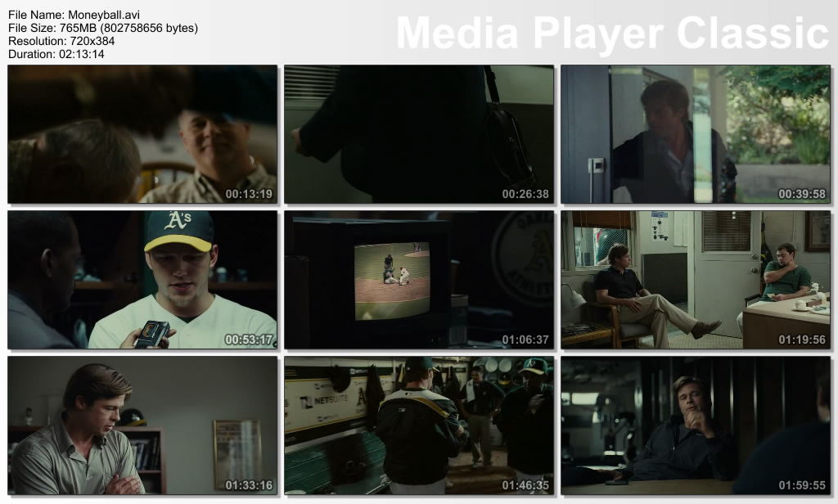This screenshot has width=838, height=504.
Task: Open the A's cap player interview thumbnail
Action: click(142, 279)
